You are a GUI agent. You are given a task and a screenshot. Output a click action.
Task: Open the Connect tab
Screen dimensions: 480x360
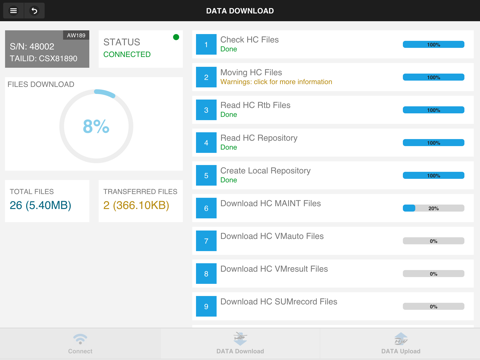tap(80, 344)
